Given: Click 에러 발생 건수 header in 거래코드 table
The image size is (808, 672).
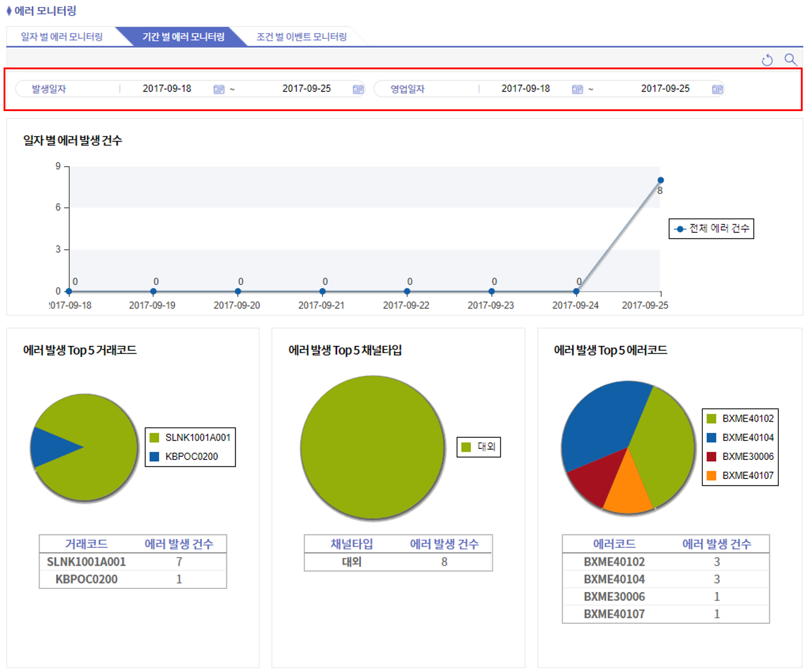Looking at the screenshot, I should tap(179, 544).
